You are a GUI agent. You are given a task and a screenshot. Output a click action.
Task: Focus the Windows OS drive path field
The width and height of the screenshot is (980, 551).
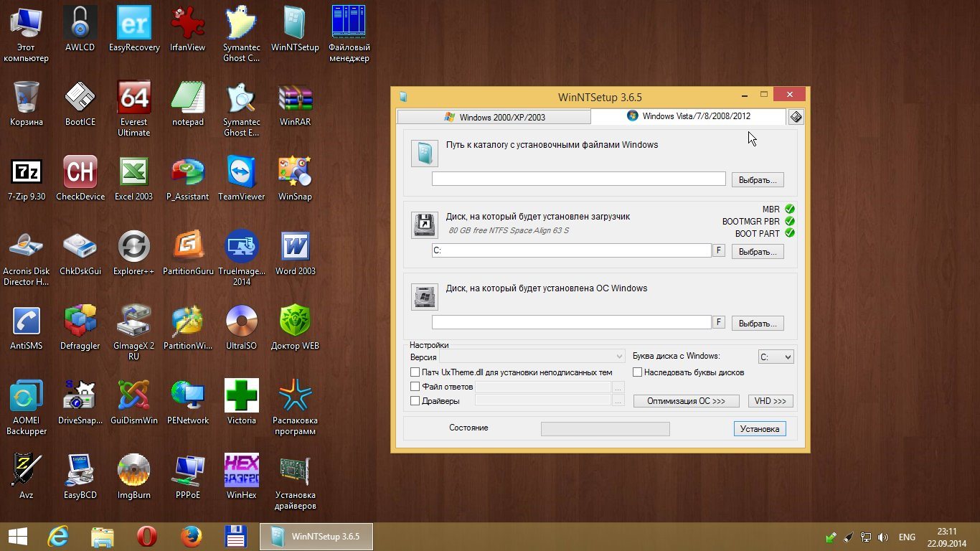click(572, 322)
